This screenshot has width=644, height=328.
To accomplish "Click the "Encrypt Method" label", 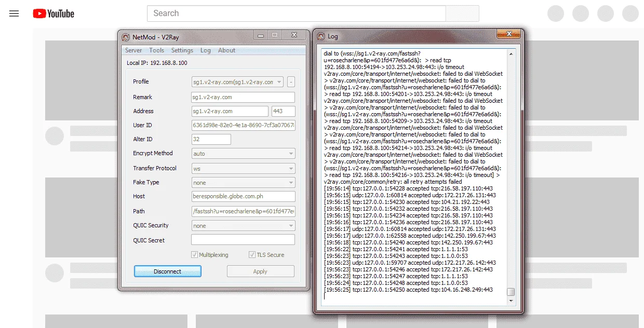I will tap(153, 153).
